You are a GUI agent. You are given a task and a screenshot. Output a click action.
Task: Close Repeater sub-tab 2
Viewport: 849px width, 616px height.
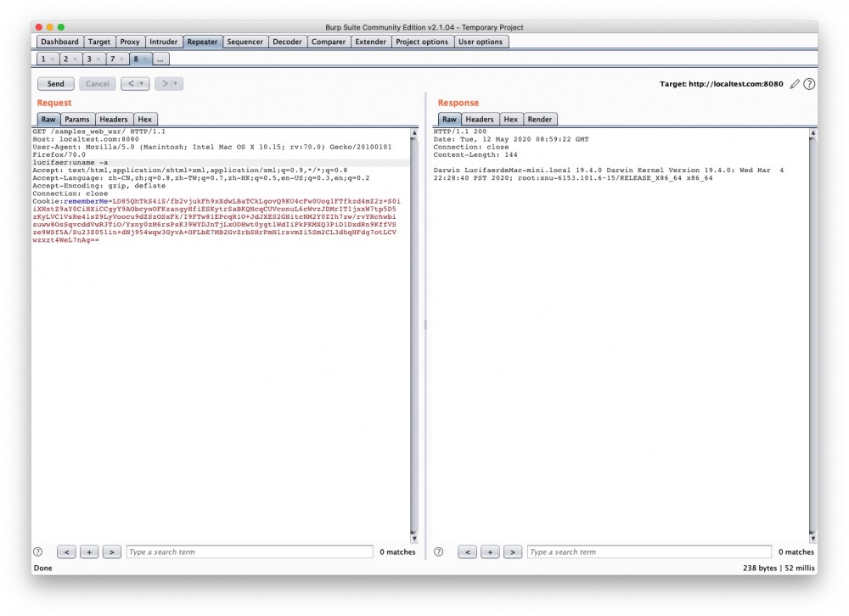point(76,59)
